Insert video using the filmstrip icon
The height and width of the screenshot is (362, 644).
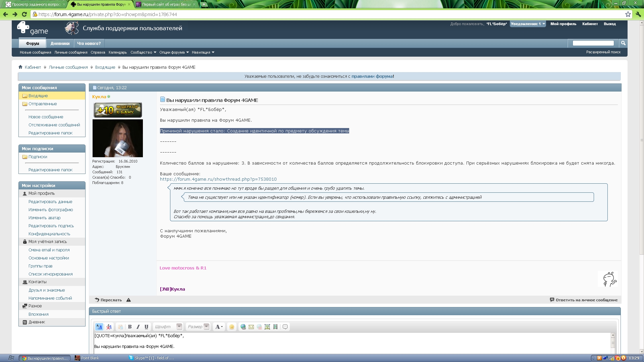pos(275,327)
